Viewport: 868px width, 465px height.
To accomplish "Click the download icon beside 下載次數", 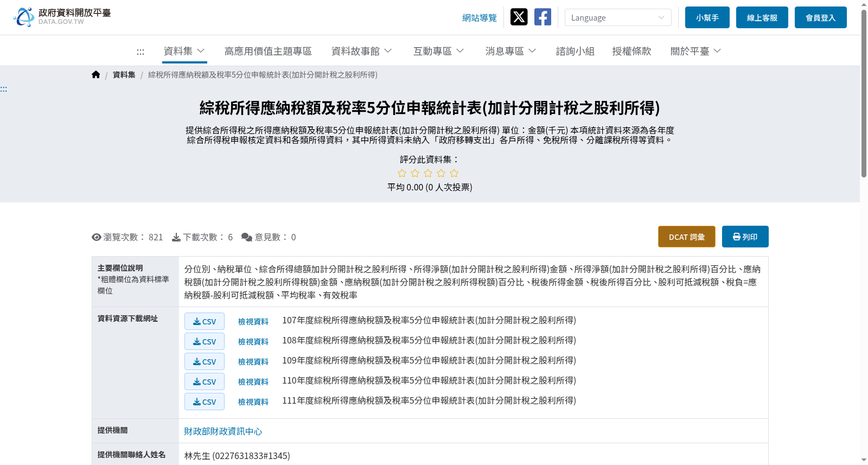I will pyautogui.click(x=176, y=237).
